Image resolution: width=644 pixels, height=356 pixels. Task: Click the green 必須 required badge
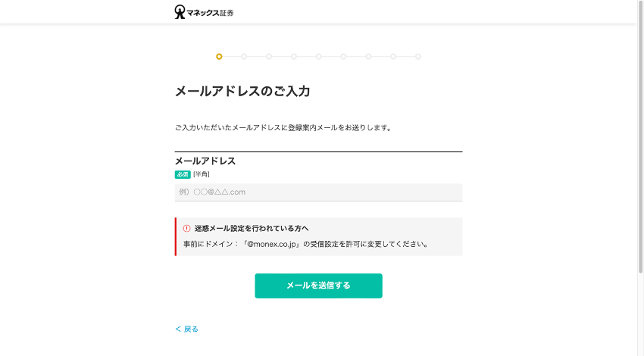pyautogui.click(x=183, y=174)
